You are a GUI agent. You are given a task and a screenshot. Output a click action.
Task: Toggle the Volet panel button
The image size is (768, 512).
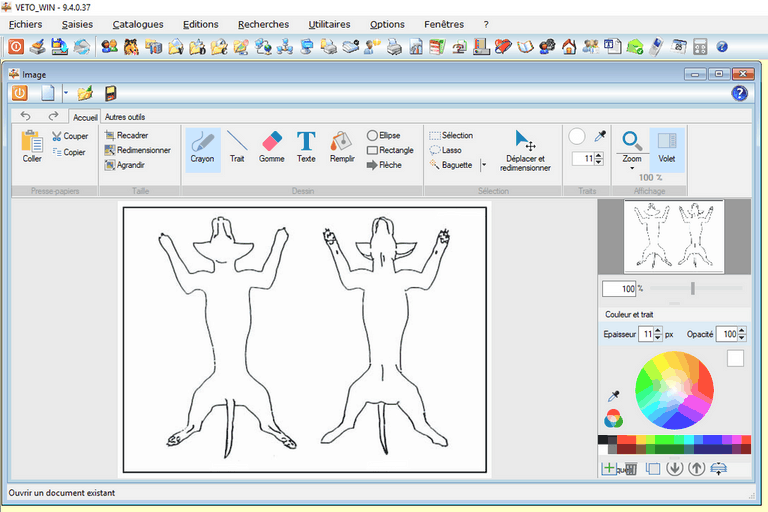[x=667, y=148]
